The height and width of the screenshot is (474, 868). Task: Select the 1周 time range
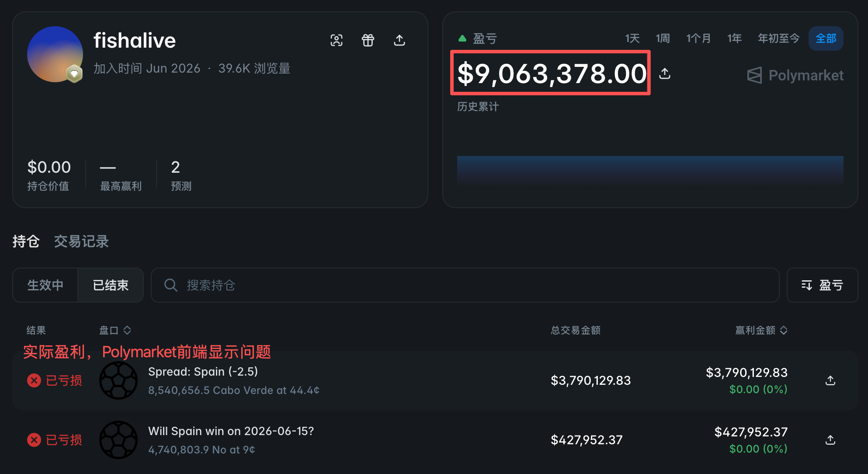tap(663, 38)
